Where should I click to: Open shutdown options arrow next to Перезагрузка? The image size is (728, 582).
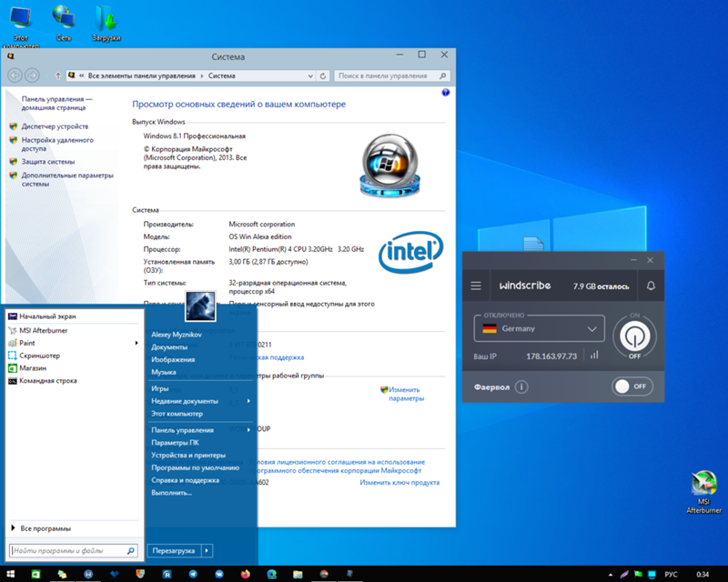pos(207,550)
